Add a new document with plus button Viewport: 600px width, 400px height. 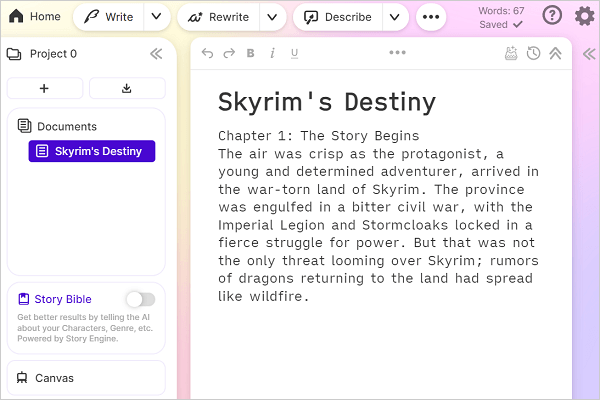pos(45,88)
